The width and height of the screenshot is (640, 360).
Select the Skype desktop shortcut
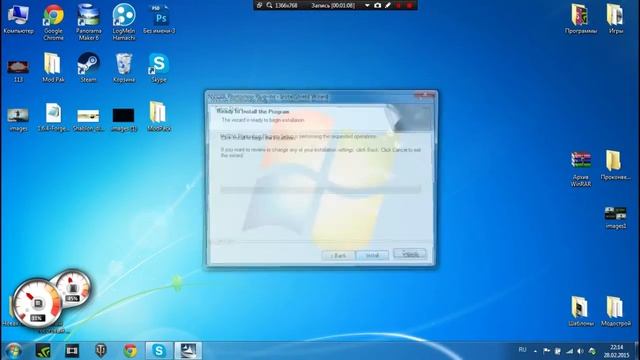point(159,68)
